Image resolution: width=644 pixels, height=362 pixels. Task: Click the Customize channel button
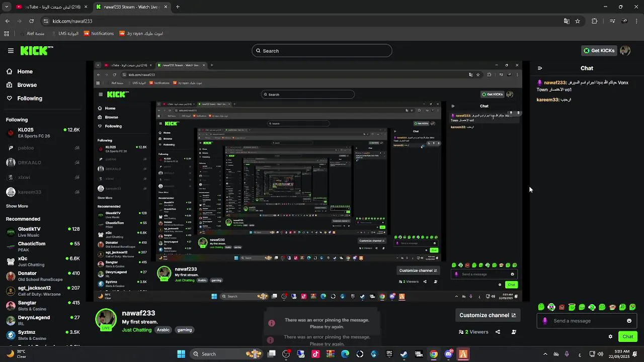click(x=488, y=315)
